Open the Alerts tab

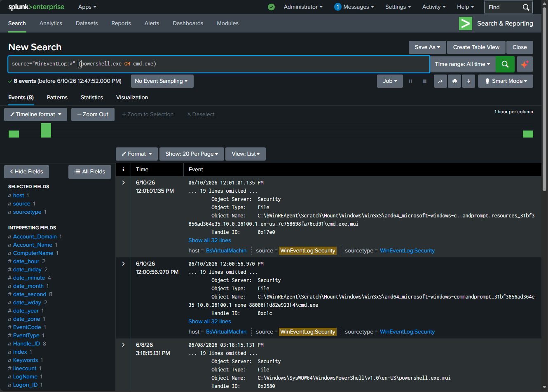click(x=152, y=23)
